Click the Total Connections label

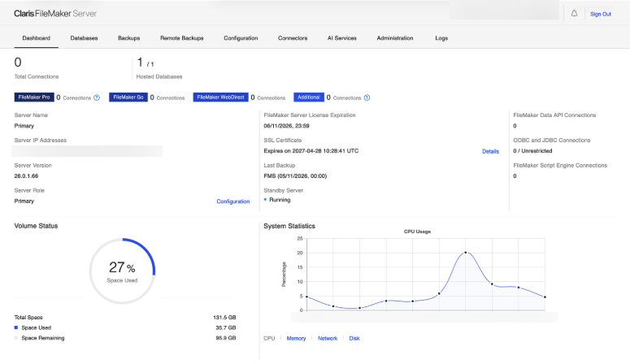click(37, 76)
